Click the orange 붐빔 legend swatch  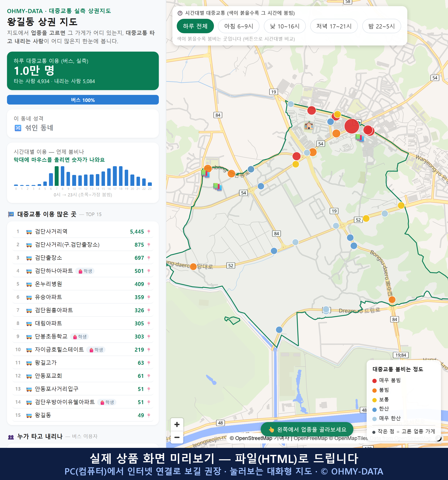[374, 390]
